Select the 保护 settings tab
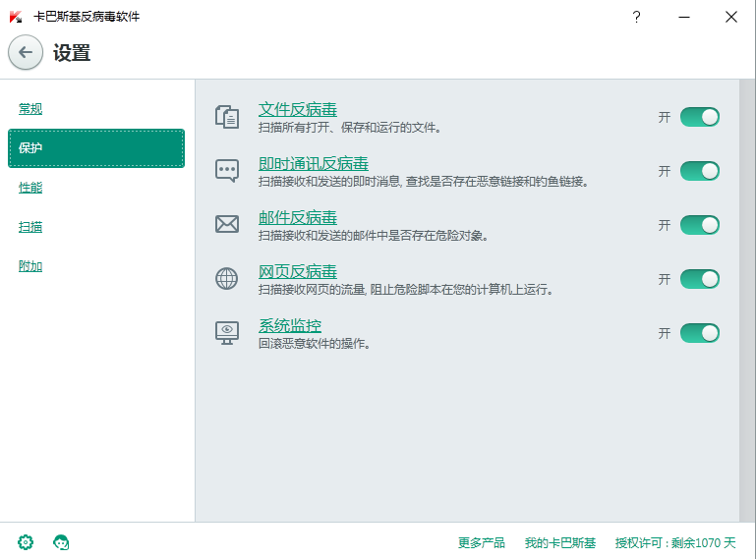The image size is (756, 559). pos(96,148)
